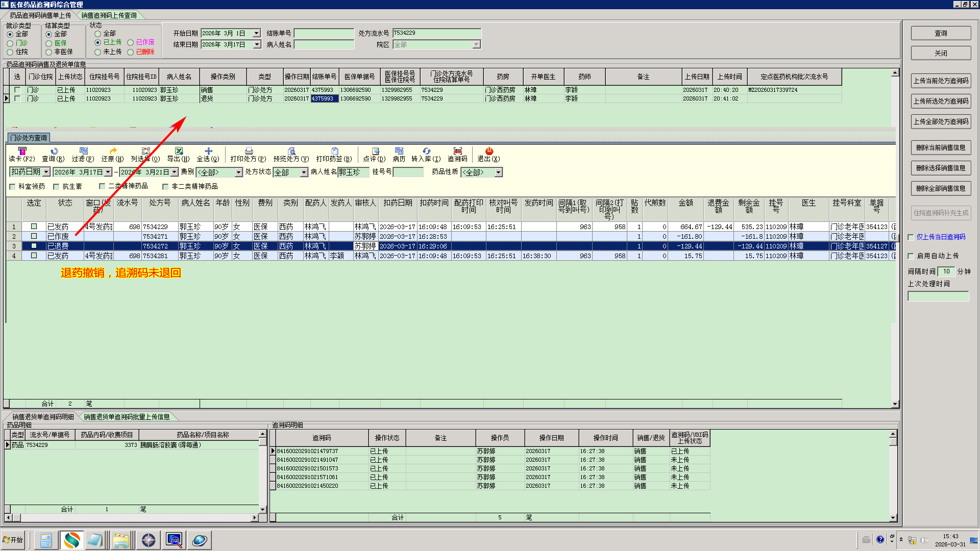The height and width of the screenshot is (551, 980).
Task: Expand the 处方状态 combo box
Action: (304, 172)
